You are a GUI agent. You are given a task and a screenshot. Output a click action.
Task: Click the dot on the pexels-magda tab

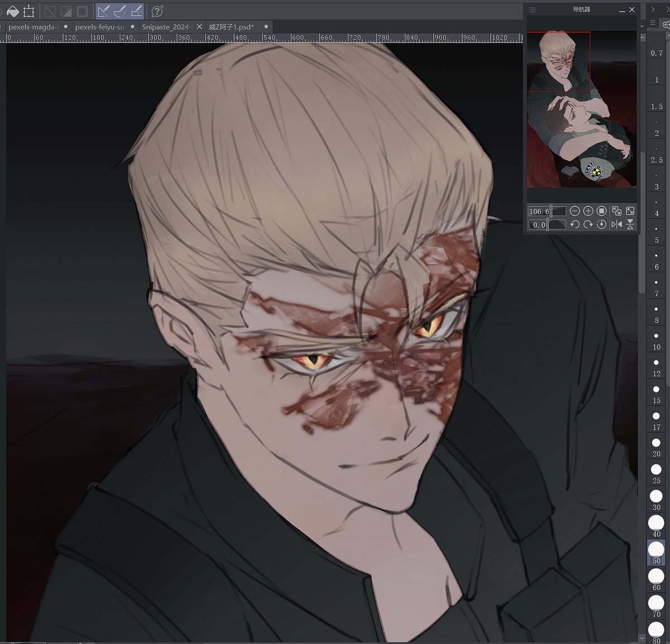pos(66,26)
